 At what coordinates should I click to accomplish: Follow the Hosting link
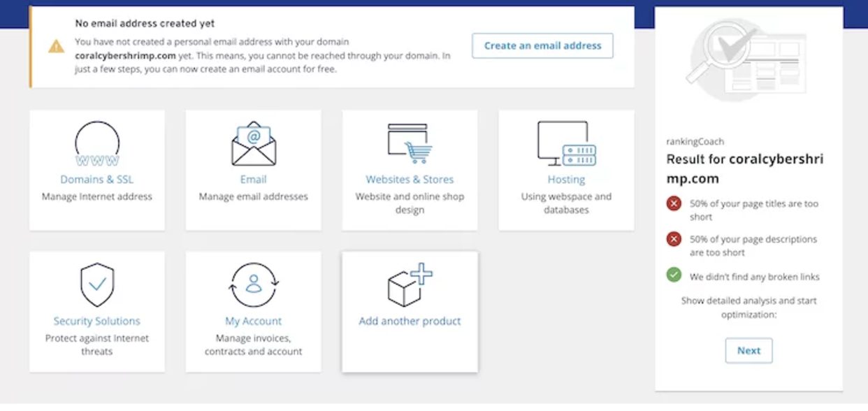(x=565, y=179)
